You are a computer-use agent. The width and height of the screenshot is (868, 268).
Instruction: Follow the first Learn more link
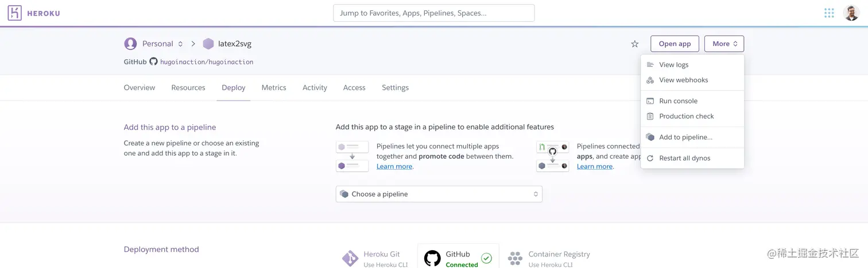(x=394, y=167)
